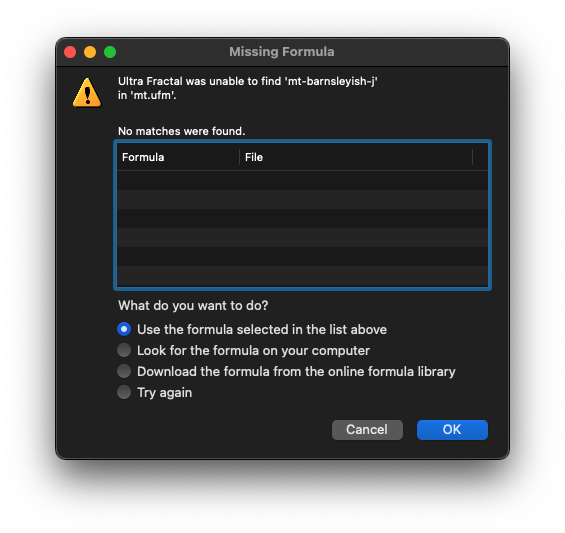565x533 pixels.
Task: Click the OK button
Action: pos(452,430)
